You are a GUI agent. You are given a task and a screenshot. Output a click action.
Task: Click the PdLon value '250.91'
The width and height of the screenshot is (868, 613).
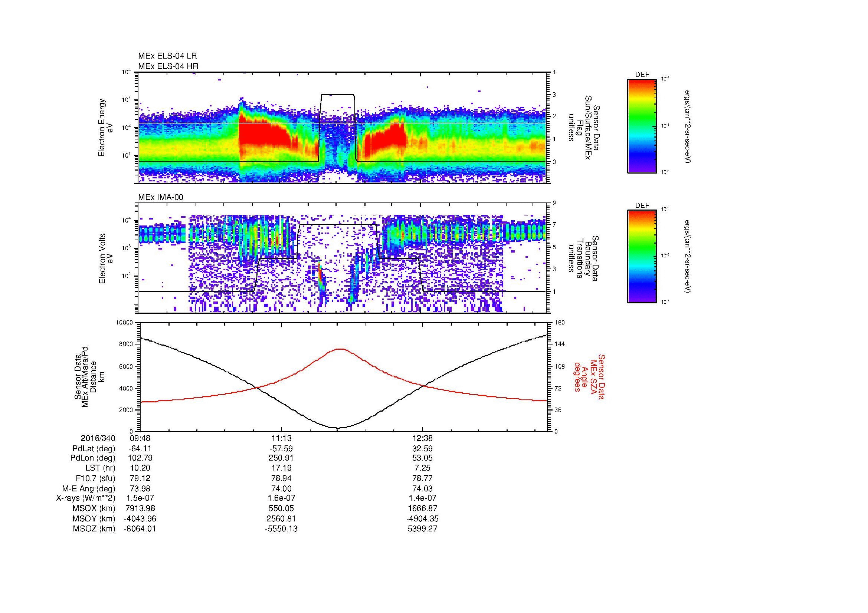(x=281, y=458)
